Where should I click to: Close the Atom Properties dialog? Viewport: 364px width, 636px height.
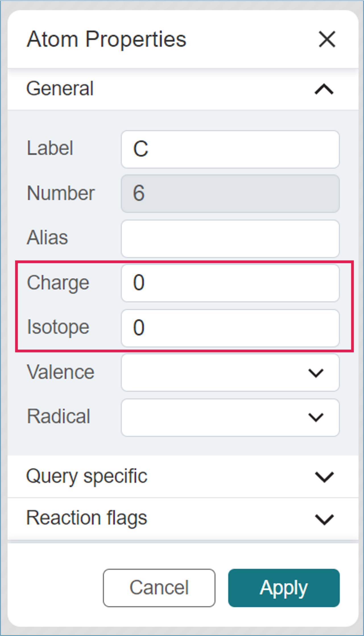coord(327,39)
